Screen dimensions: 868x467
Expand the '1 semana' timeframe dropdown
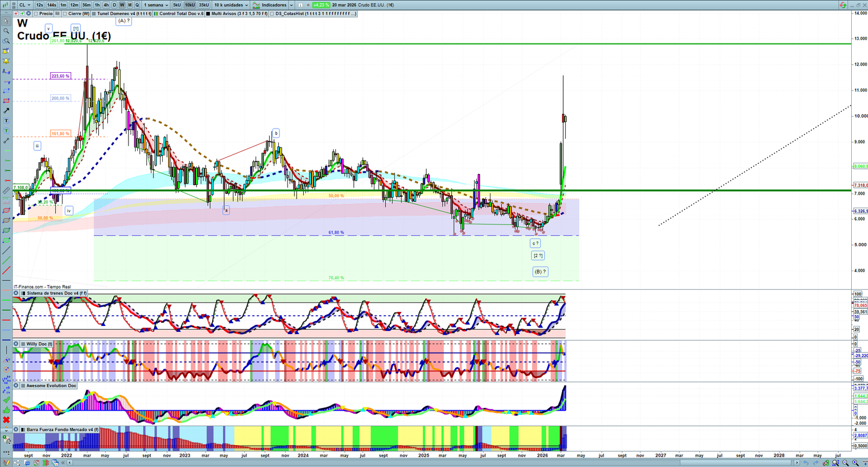(x=156, y=5)
